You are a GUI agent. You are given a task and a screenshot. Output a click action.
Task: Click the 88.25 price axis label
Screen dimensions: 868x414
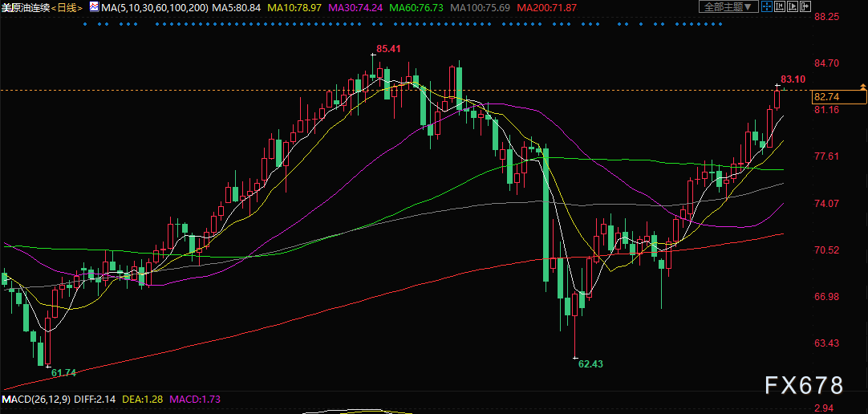click(827, 17)
